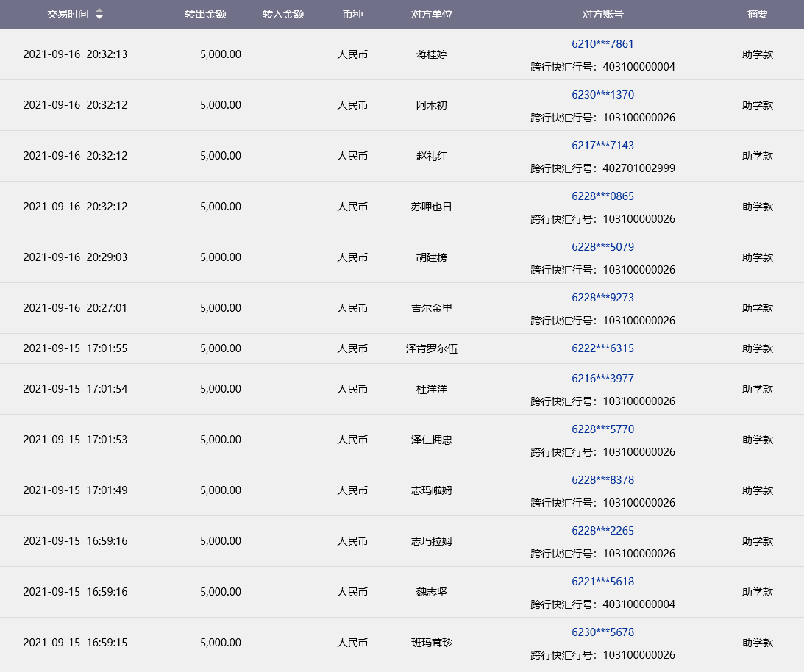Select the payee name 蒋桂婷
Image resolution: width=804 pixels, height=672 pixels.
click(431, 54)
